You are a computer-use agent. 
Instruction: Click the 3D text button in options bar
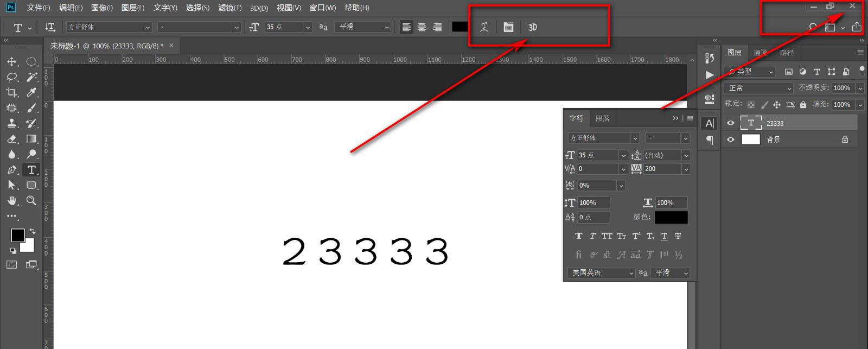click(x=533, y=27)
